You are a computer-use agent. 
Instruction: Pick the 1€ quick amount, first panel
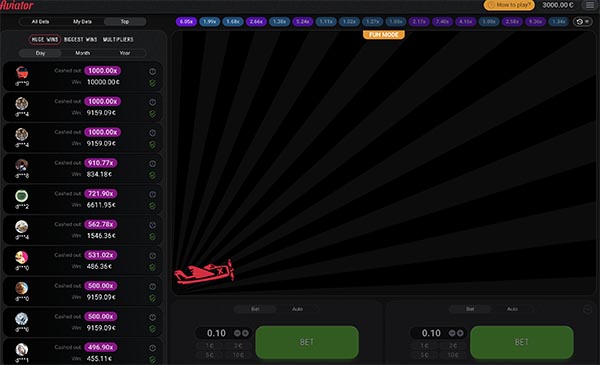pyautogui.click(x=209, y=345)
